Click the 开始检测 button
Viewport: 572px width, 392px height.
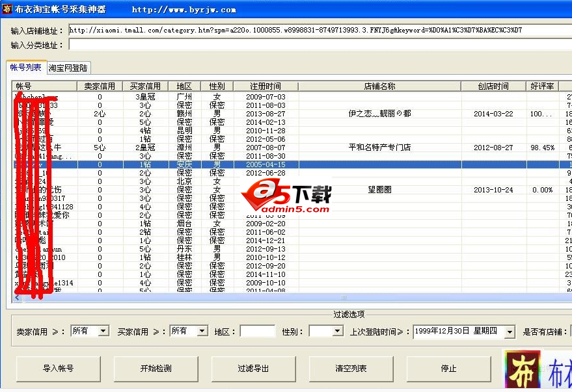pyautogui.click(x=156, y=369)
